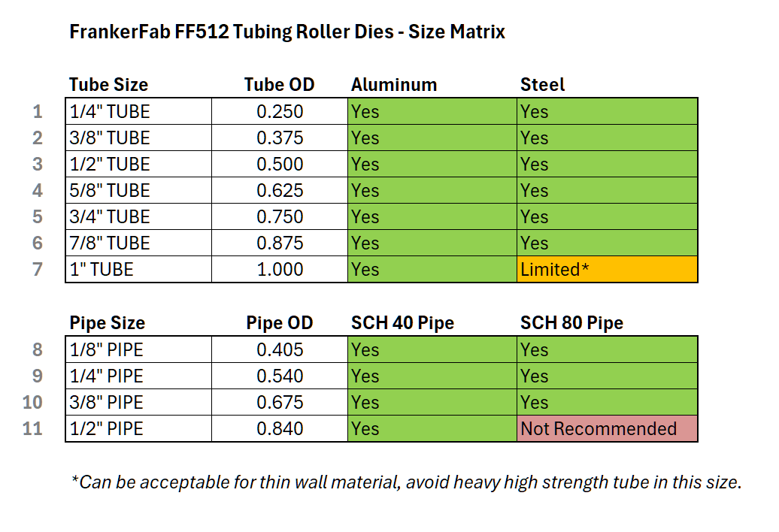Click the 'SCH 80 Pipe' header
The image size is (779, 532).
[x=571, y=323]
